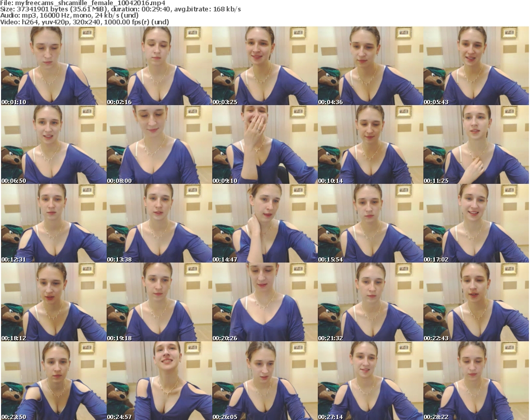This screenshot has height=420, width=530.
Task: Select the thumbnail timestamped 00:18:12
Action: 53,302
